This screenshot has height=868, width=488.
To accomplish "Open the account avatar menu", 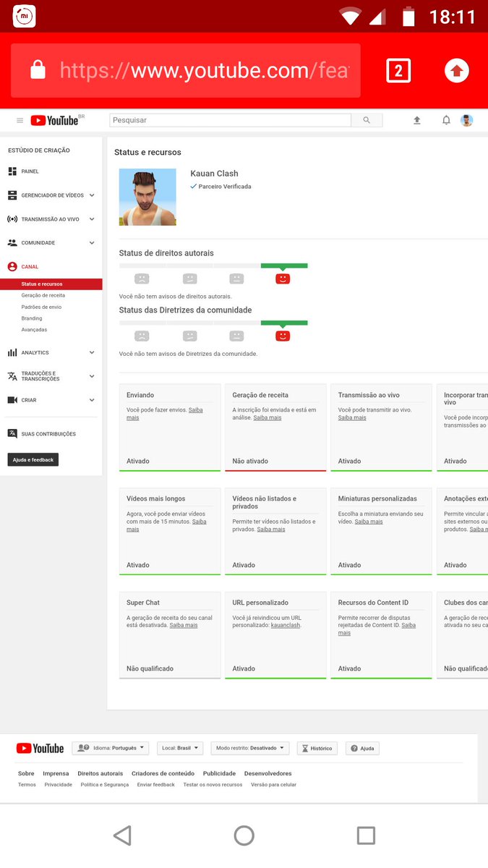I will click(x=467, y=120).
